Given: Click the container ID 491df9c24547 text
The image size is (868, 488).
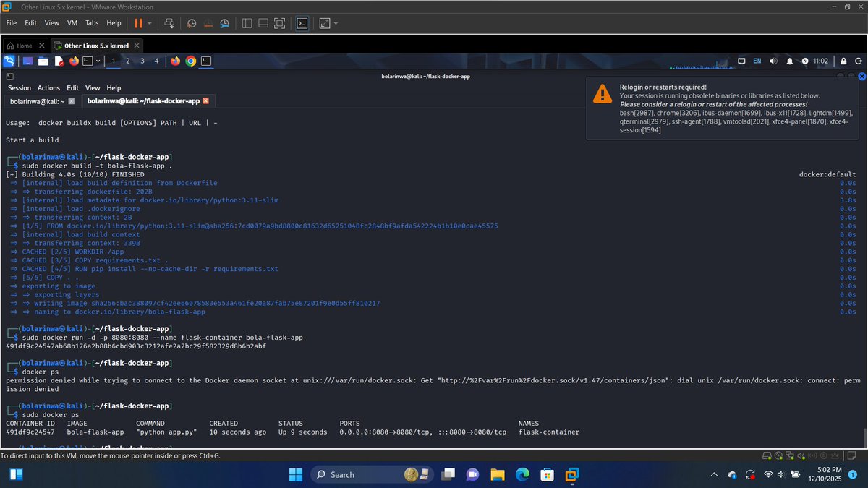Looking at the screenshot, I should [30, 432].
